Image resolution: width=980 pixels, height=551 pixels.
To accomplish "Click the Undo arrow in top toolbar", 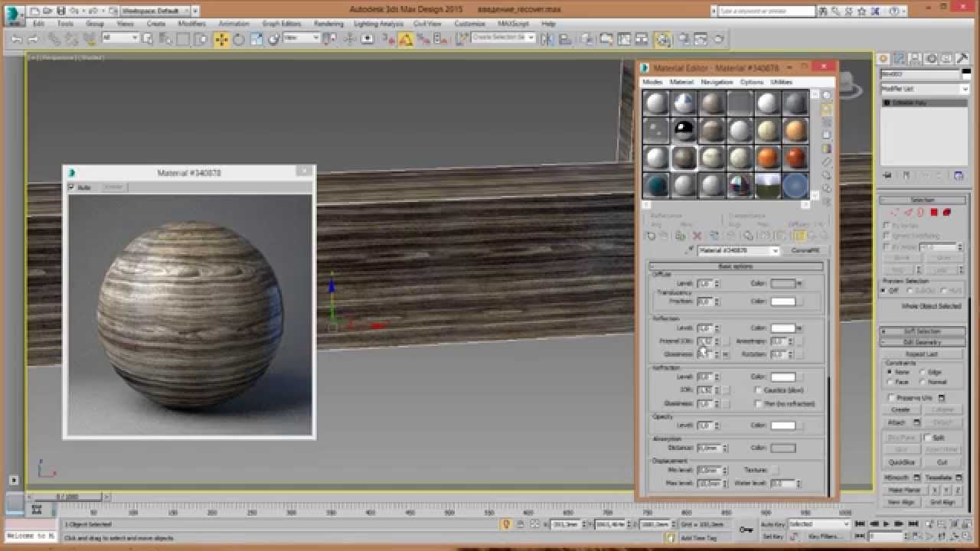I will [17, 39].
